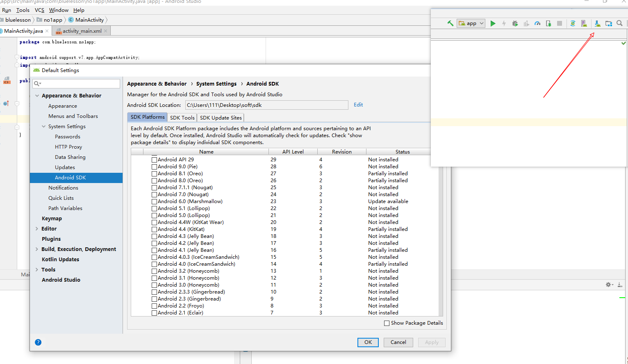Close the MainActivity.java editor tab
Viewport: 628px width, 364px height.
[x=47, y=31]
